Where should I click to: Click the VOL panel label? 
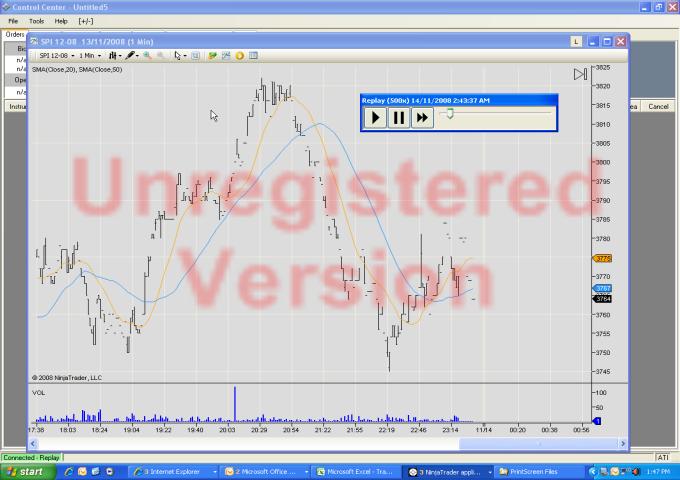[39, 393]
